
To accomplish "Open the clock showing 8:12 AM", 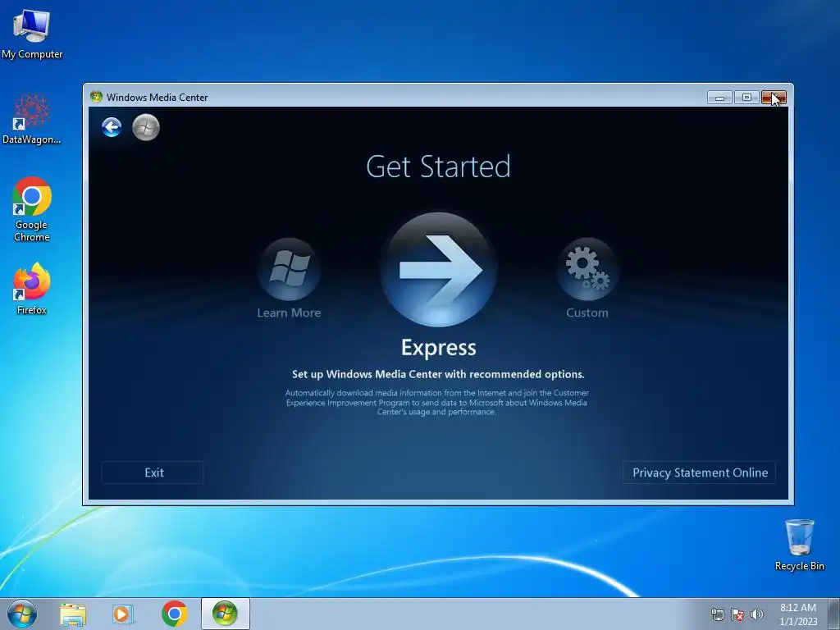I will tap(797, 614).
